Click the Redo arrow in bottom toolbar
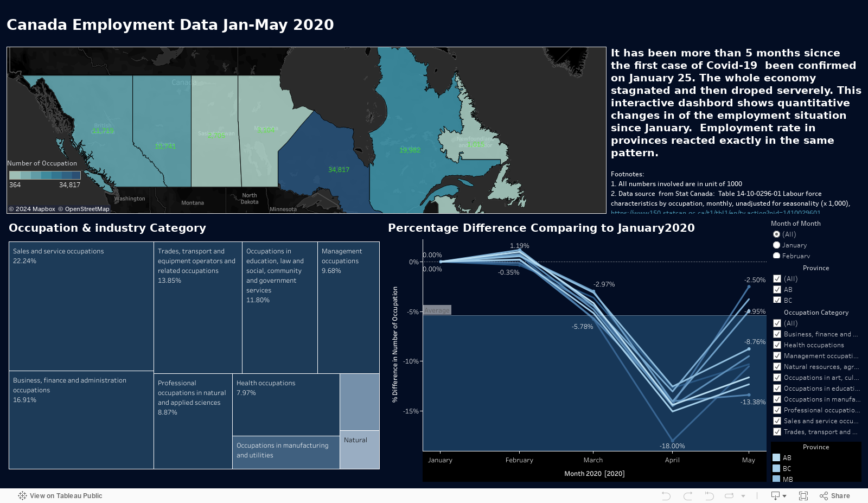This screenshot has width=868, height=503. [x=687, y=495]
